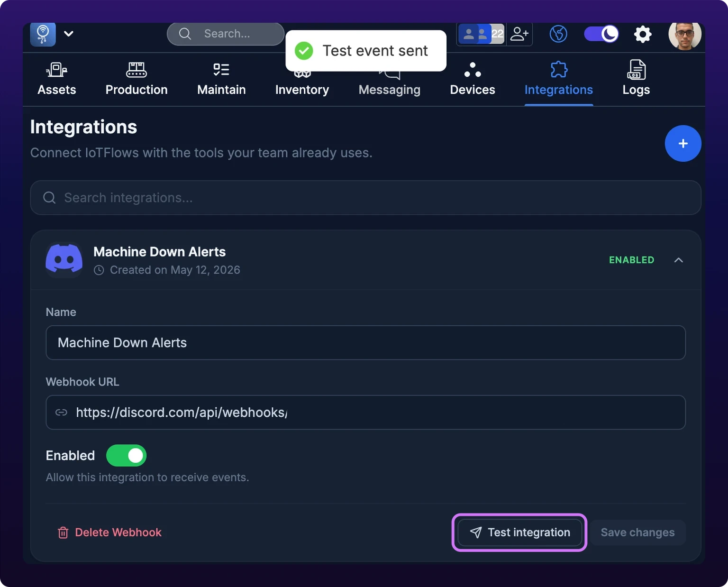The image size is (728, 587).
Task: Open the Maintain tab
Action: 221,79
